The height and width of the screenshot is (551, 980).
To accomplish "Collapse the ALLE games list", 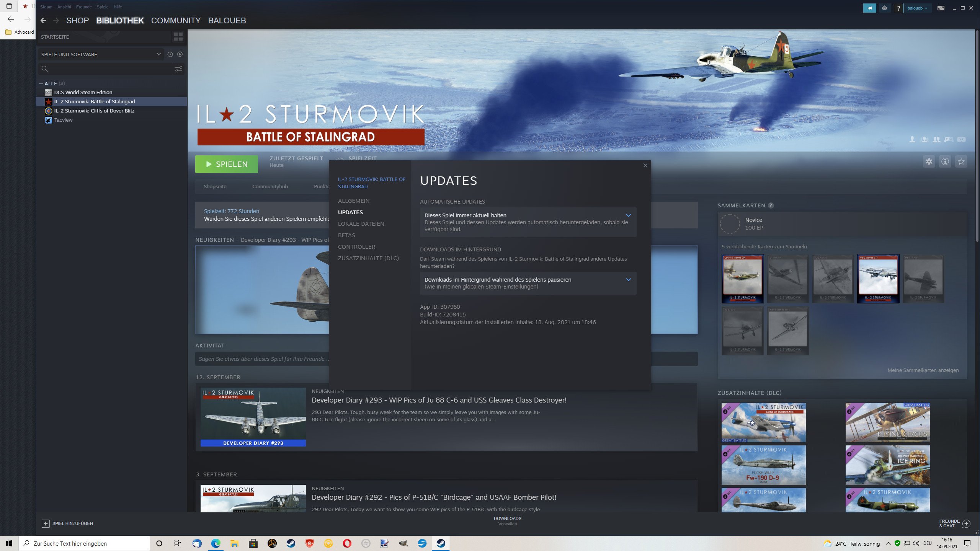I will point(41,83).
